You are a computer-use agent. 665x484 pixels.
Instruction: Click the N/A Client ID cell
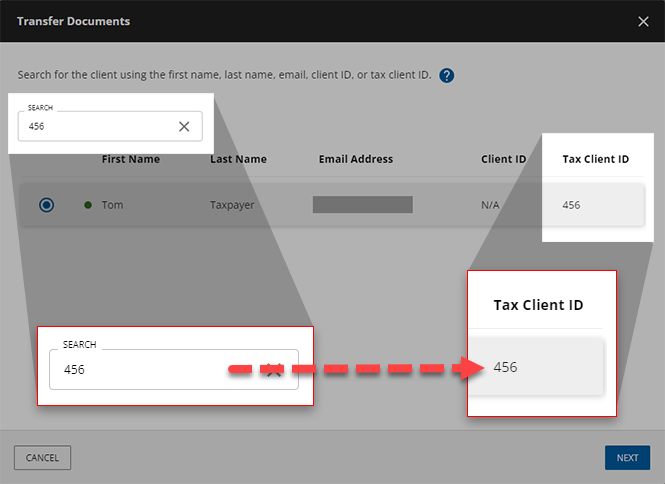click(492, 205)
